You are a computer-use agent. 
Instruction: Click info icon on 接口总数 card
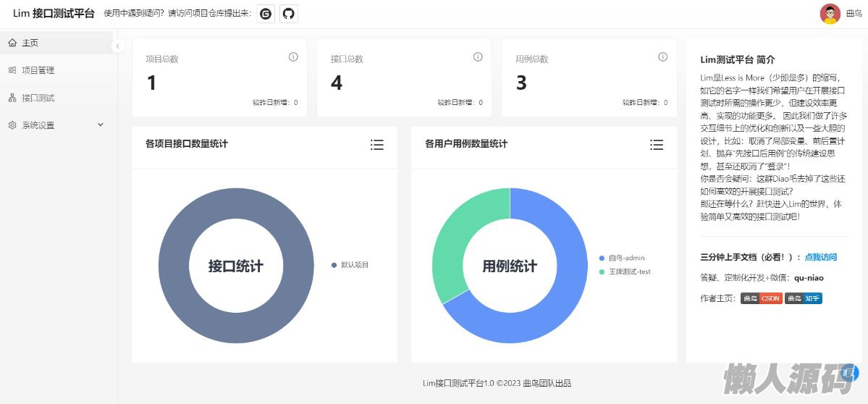pos(478,57)
